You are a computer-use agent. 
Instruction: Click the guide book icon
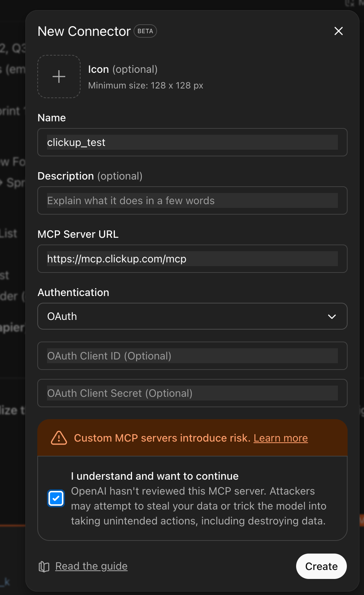click(44, 567)
